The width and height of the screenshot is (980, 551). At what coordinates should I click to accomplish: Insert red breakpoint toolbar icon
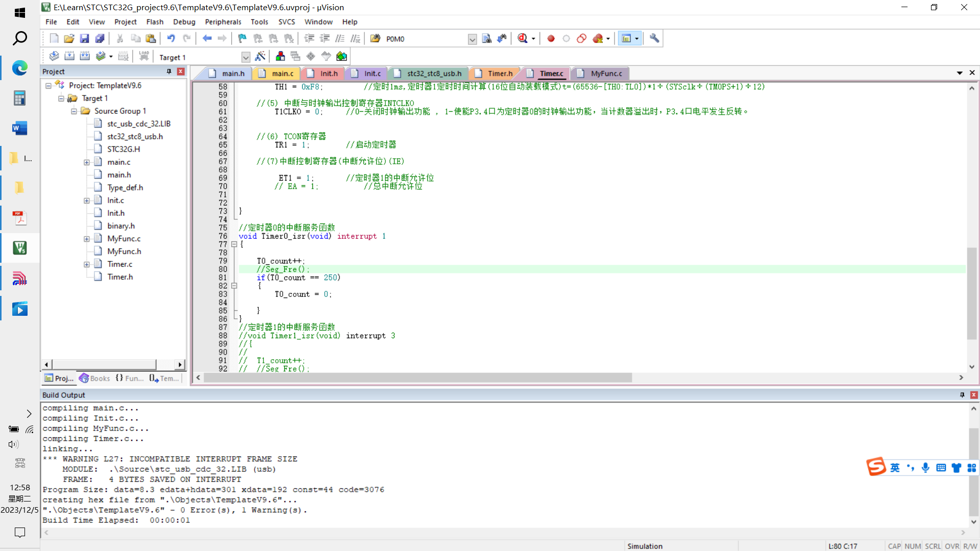coord(551,38)
